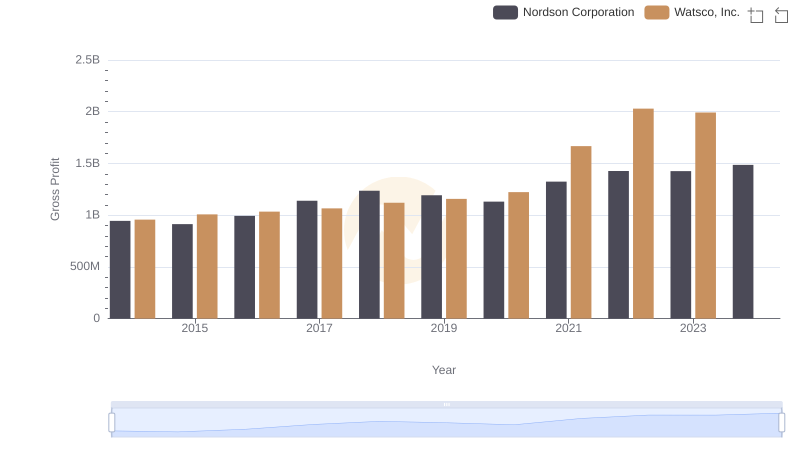Click Nordson's bar for 2021
Viewport: 800px width, 461px height.
click(556, 250)
